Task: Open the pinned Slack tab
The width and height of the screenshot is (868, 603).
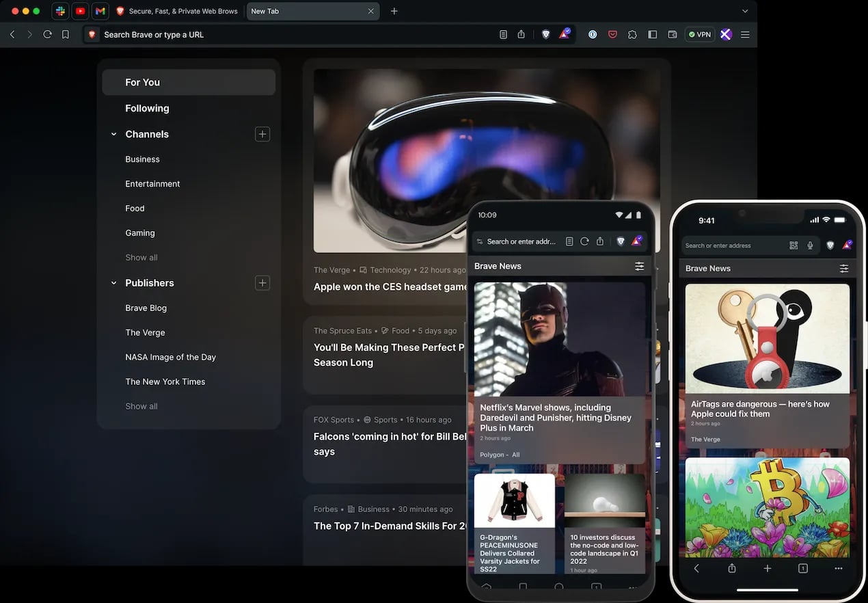Action: [60, 11]
